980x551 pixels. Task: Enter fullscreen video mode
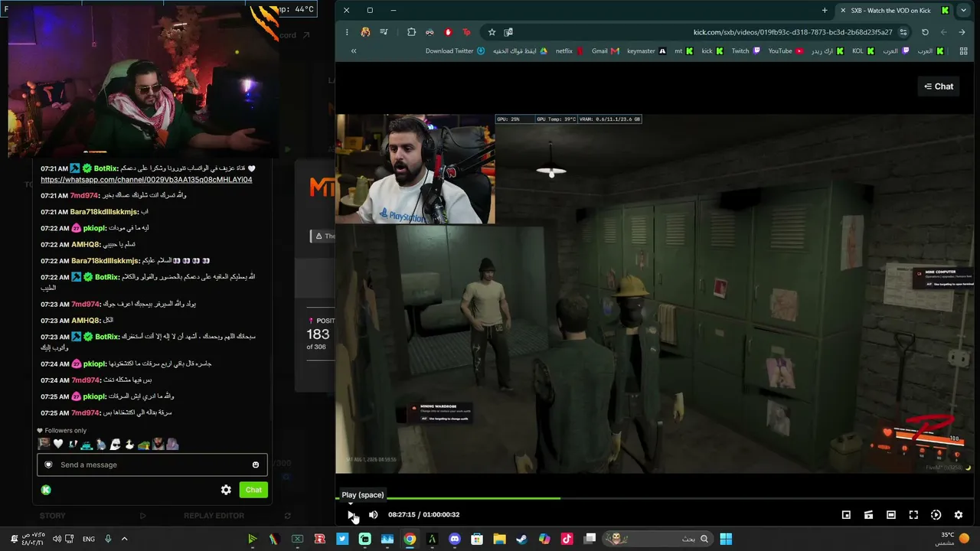pos(913,515)
